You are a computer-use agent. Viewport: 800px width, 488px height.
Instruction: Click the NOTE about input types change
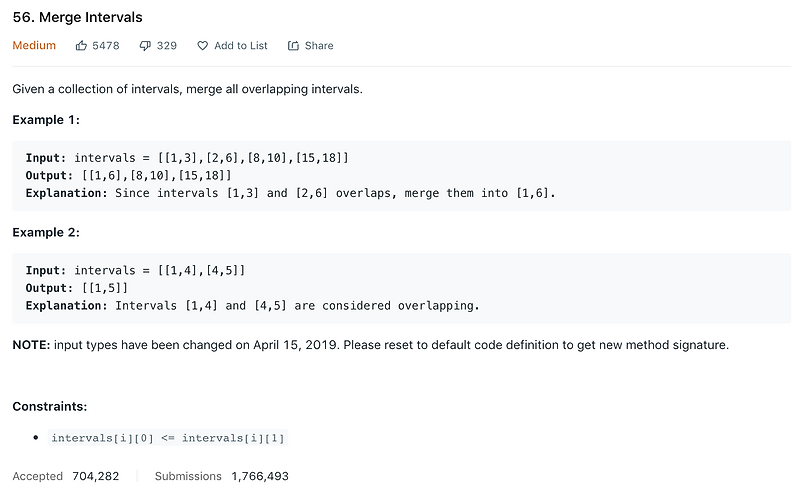pyautogui.click(x=370, y=345)
